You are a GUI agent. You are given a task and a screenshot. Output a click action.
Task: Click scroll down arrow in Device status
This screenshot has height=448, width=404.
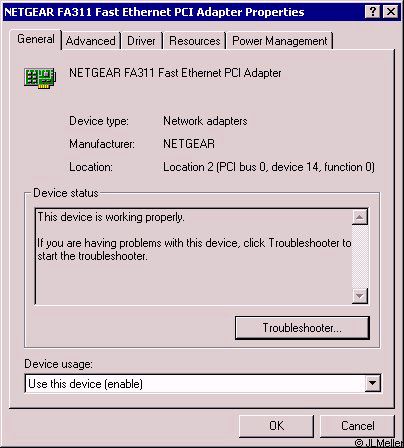[x=360, y=296]
